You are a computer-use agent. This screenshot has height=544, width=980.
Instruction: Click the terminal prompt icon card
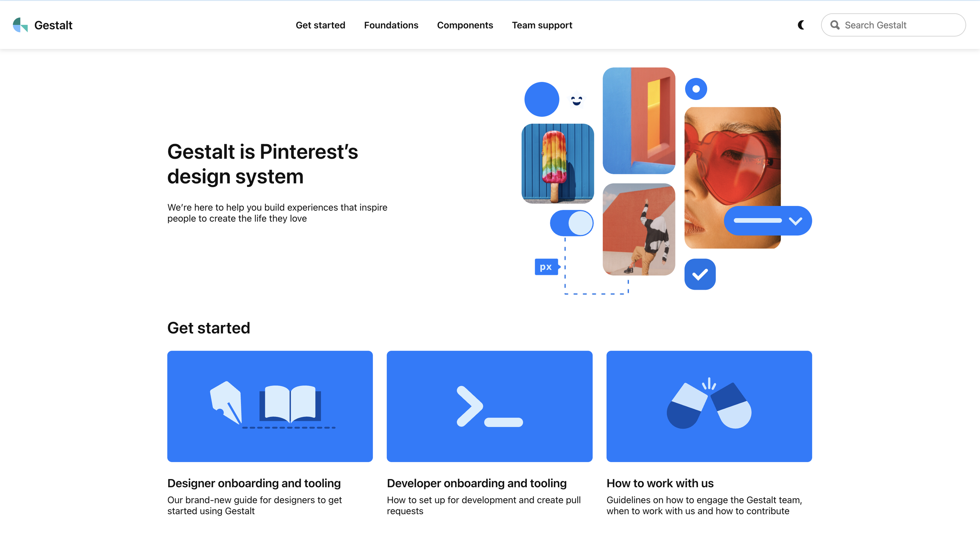click(x=489, y=406)
